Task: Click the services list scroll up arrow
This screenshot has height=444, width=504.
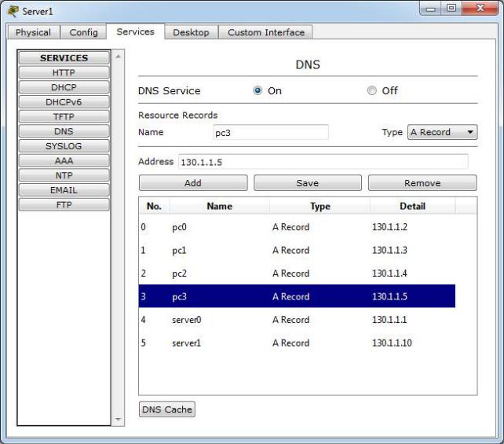Action: click(x=118, y=57)
